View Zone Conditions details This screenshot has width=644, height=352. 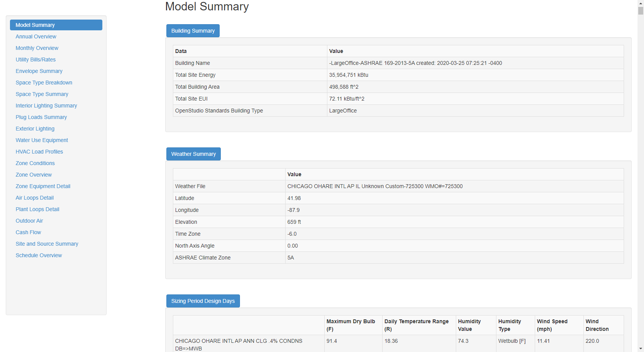point(35,163)
